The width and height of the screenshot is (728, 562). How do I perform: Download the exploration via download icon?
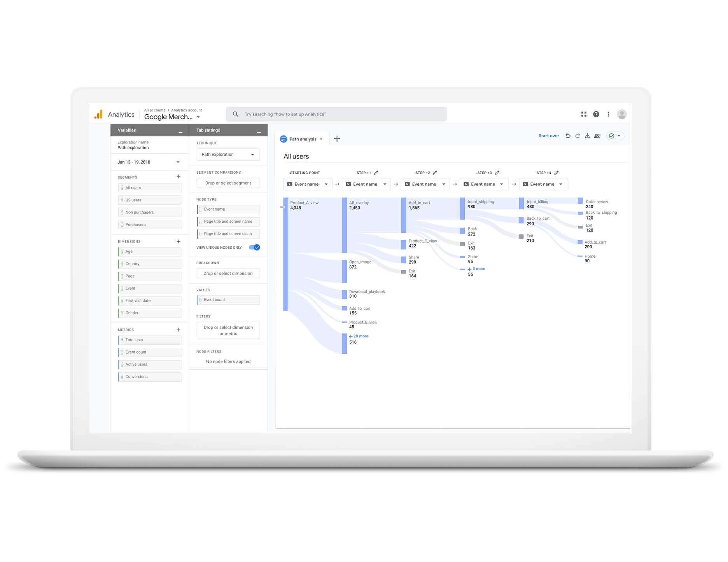point(587,136)
